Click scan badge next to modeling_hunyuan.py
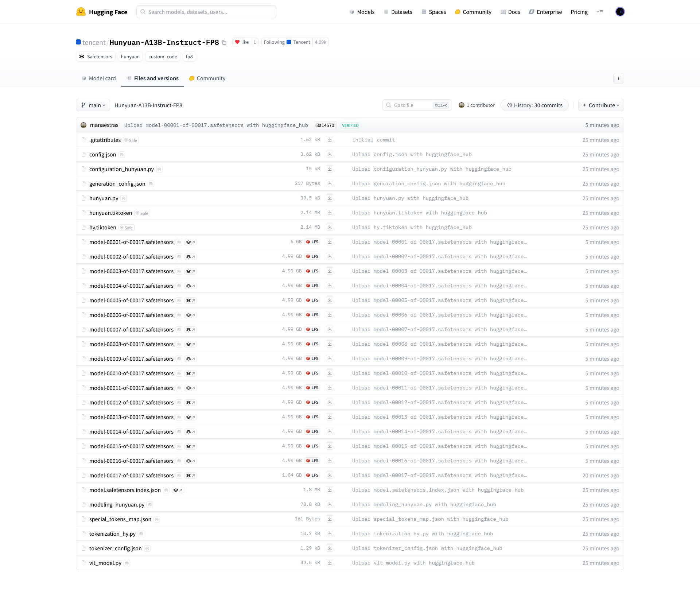Image resolution: width=700 pixels, height=605 pixels. coord(150,505)
